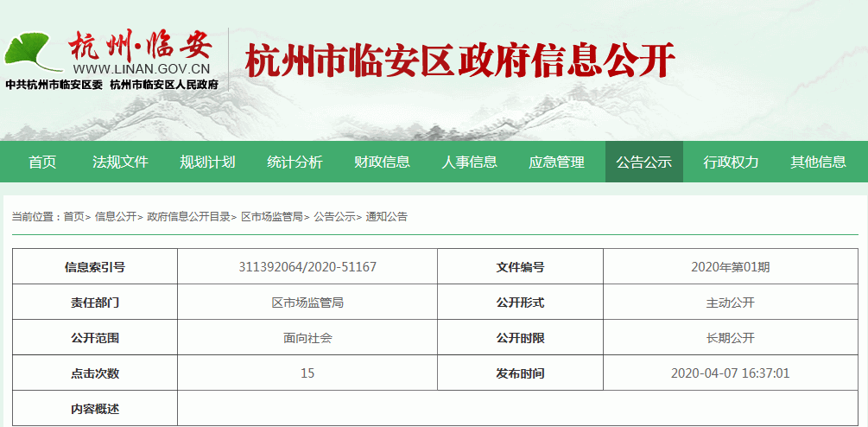Open the 法规文件 navigation menu item
The height and width of the screenshot is (427, 868).
(x=120, y=162)
